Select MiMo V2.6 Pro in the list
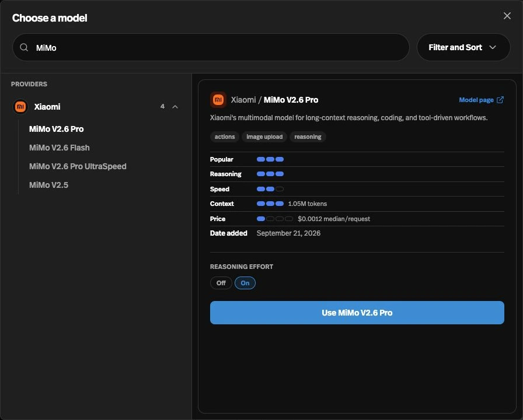Image resolution: width=523 pixels, height=420 pixels. (57, 129)
